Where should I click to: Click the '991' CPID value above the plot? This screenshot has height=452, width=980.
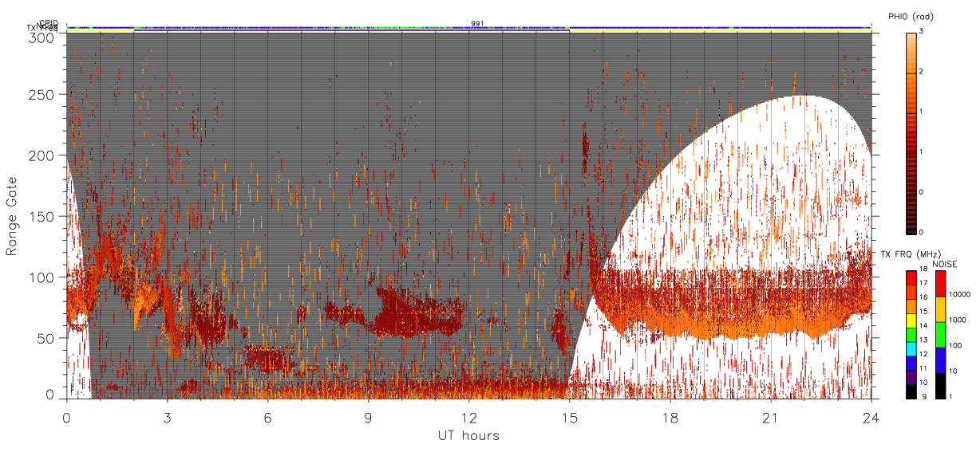click(477, 24)
